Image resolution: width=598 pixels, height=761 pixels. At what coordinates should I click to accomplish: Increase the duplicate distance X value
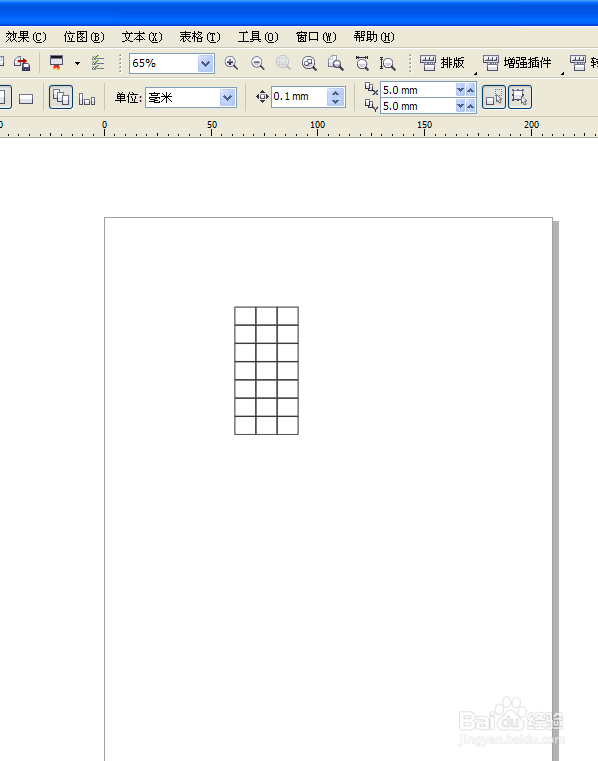471,90
